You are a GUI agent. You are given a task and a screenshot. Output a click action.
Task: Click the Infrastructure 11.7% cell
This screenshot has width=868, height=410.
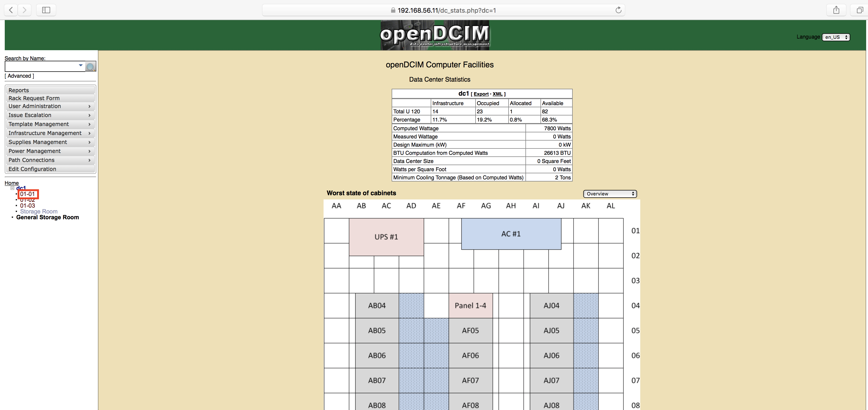click(453, 120)
